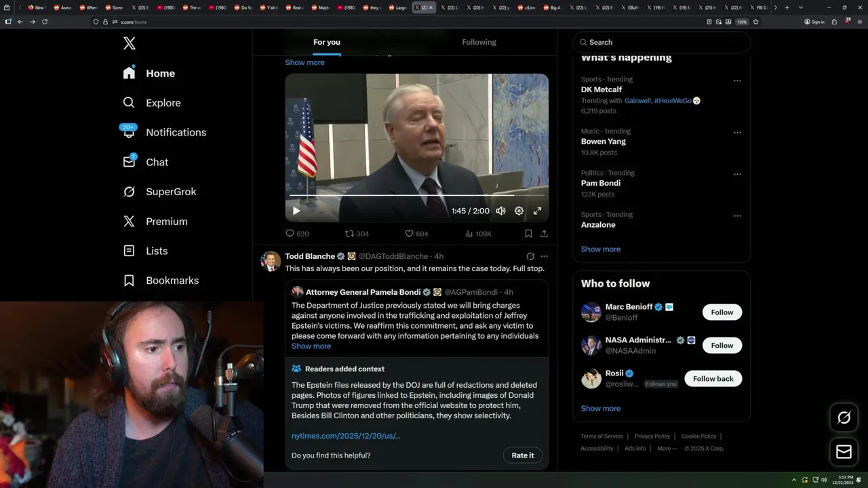Open the Anzalone trend

(x=598, y=225)
